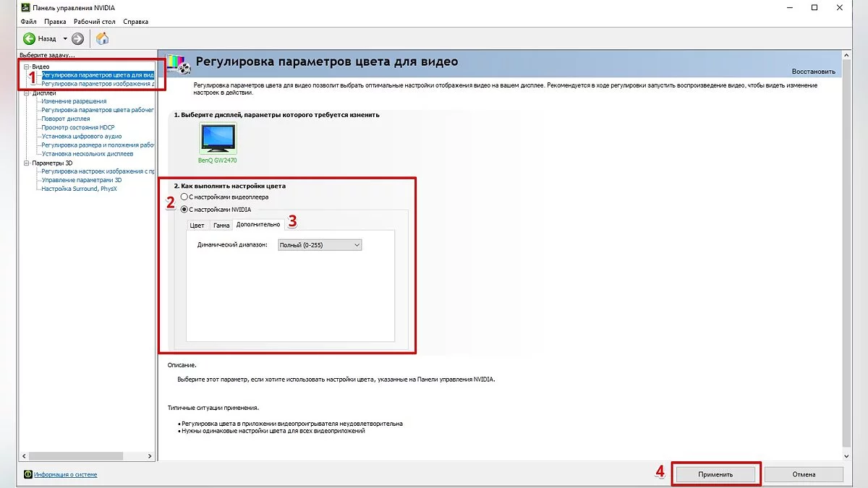
Task: Open Просмотр состояния HDCP item
Action: tap(78, 127)
